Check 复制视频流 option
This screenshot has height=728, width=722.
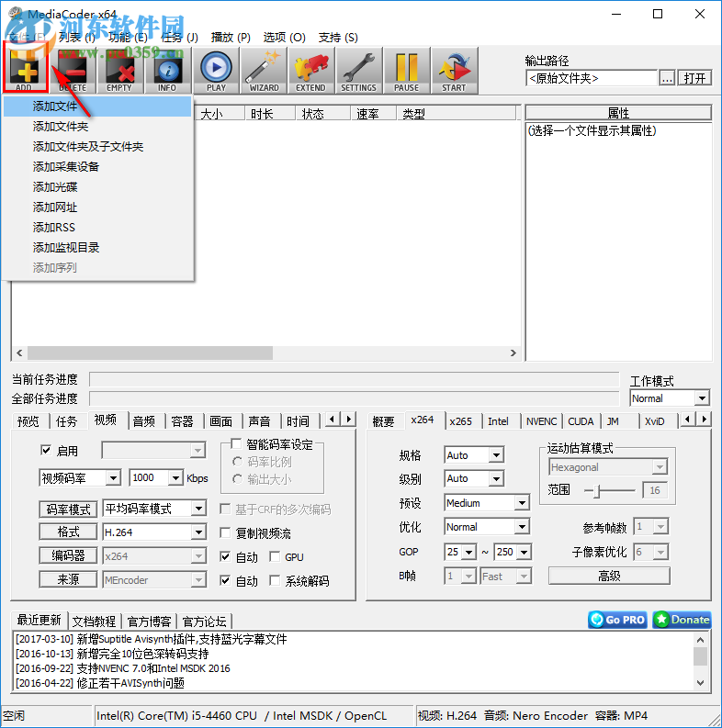click(x=225, y=532)
